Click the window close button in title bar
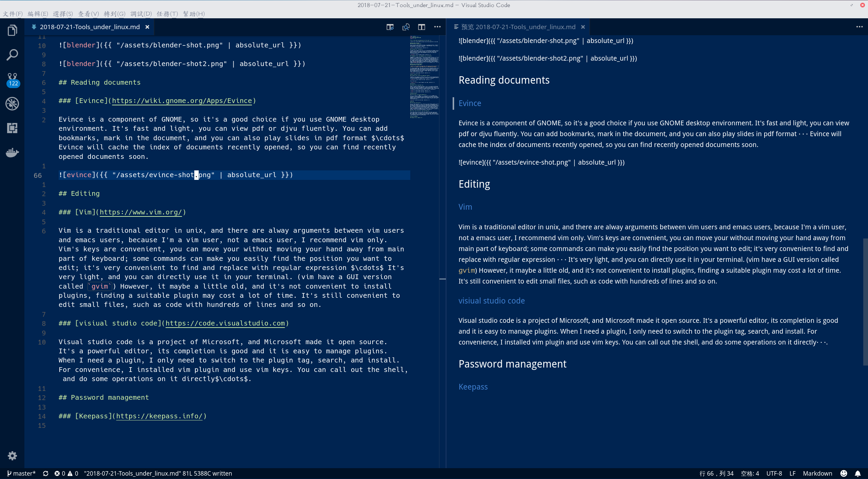This screenshot has height=479, width=868. tap(862, 5)
